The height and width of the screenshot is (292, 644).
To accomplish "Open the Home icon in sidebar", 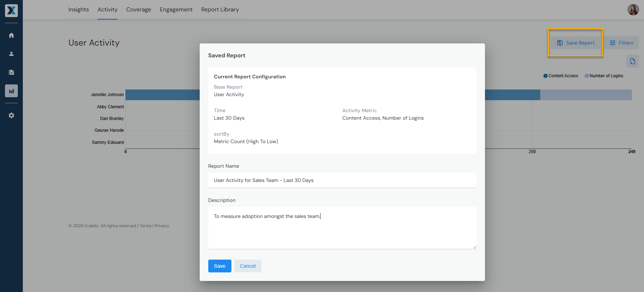I will point(11,35).
